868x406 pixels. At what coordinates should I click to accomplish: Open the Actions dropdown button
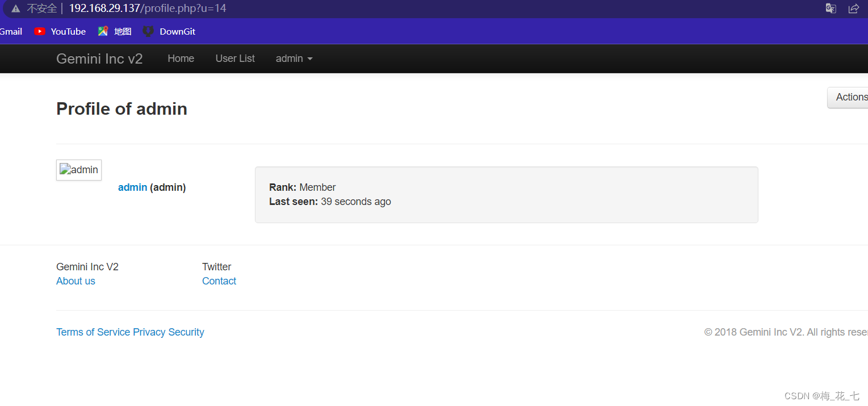pyautogui.click(x=848, y=97)
